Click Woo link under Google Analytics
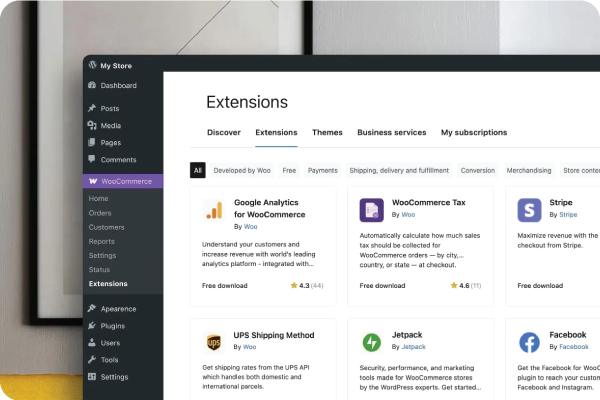 (250, 227)
